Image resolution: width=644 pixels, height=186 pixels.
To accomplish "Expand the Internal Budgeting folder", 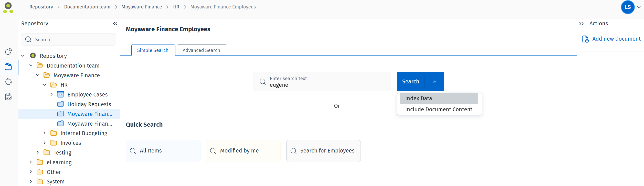I will [x=45, y=133].
